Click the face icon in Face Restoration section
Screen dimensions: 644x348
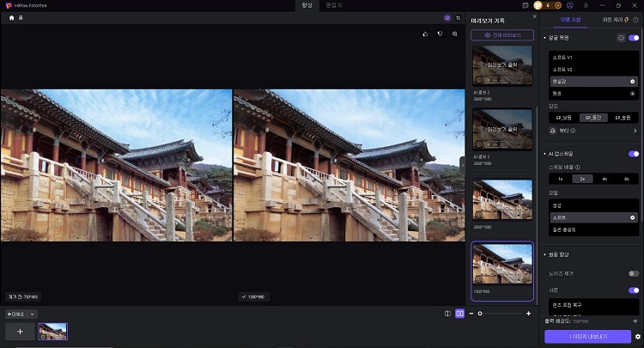621,38
